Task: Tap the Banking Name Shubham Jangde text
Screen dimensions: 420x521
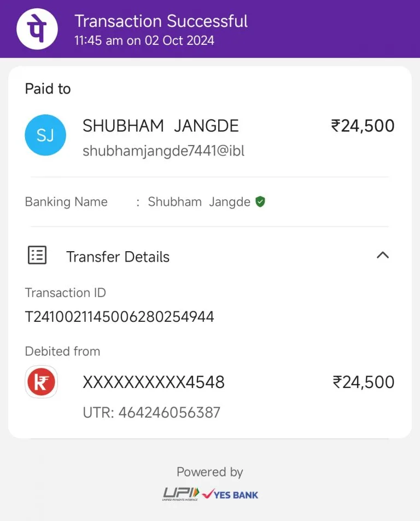Action: (x=199, y=202)
